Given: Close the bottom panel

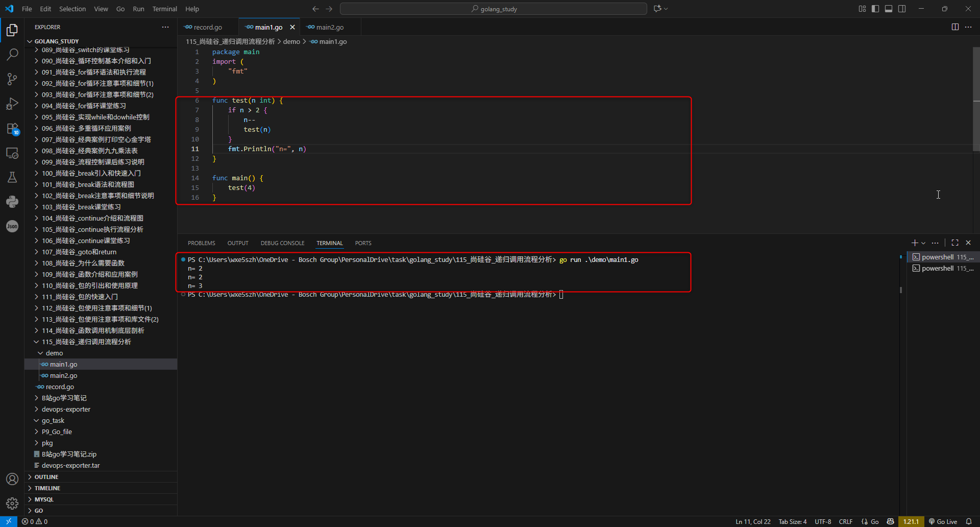Looking at the screenshot, I should point(968,243).
